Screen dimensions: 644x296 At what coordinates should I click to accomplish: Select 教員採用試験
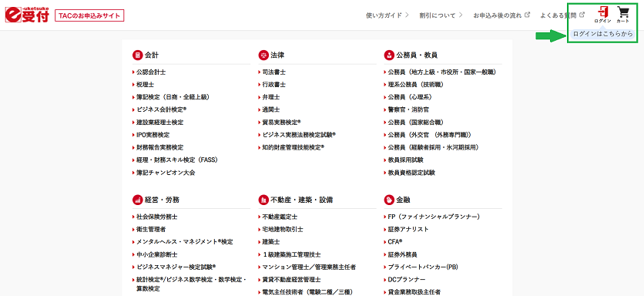click(x=406, y=160)
